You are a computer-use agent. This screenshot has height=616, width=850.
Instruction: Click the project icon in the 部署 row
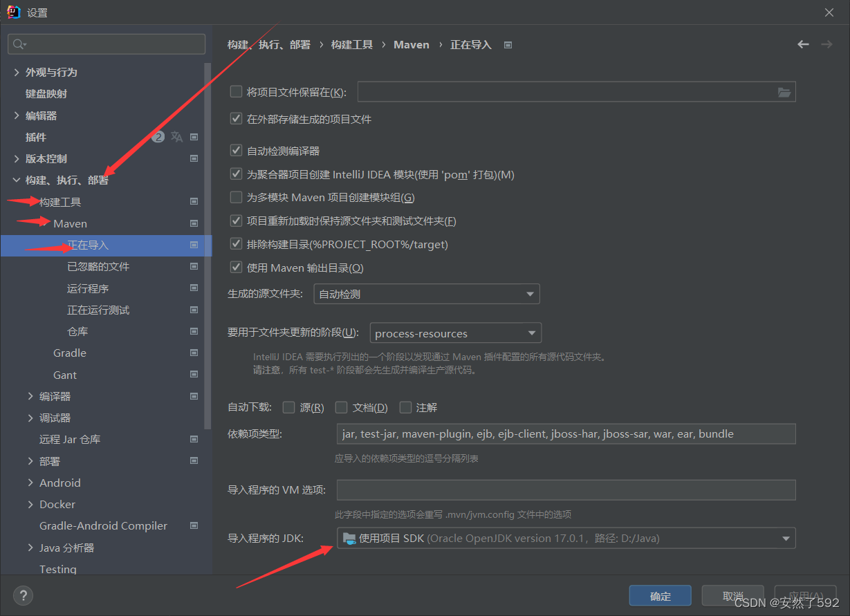pos(194,461)
